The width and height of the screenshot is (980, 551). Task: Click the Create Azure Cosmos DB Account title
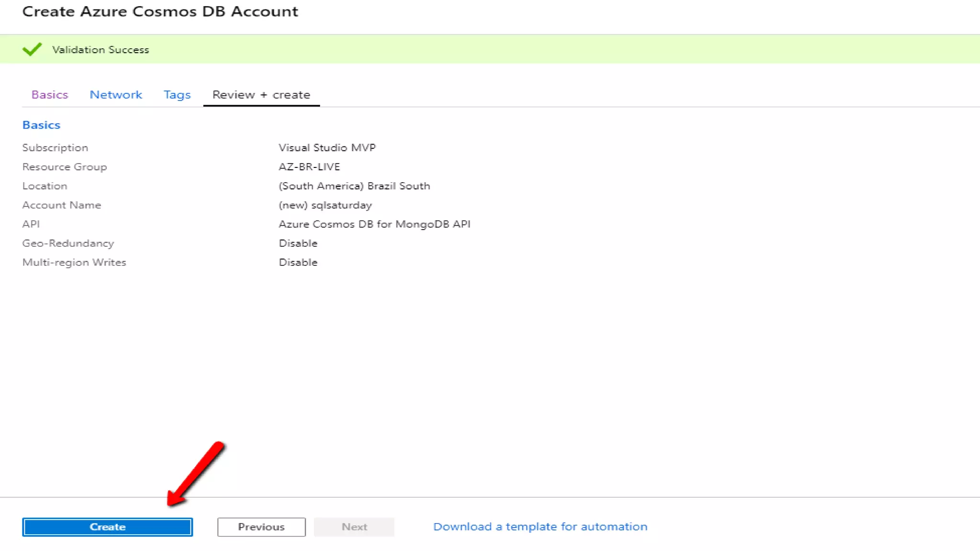pyautogui.click(x=160, y=11)
